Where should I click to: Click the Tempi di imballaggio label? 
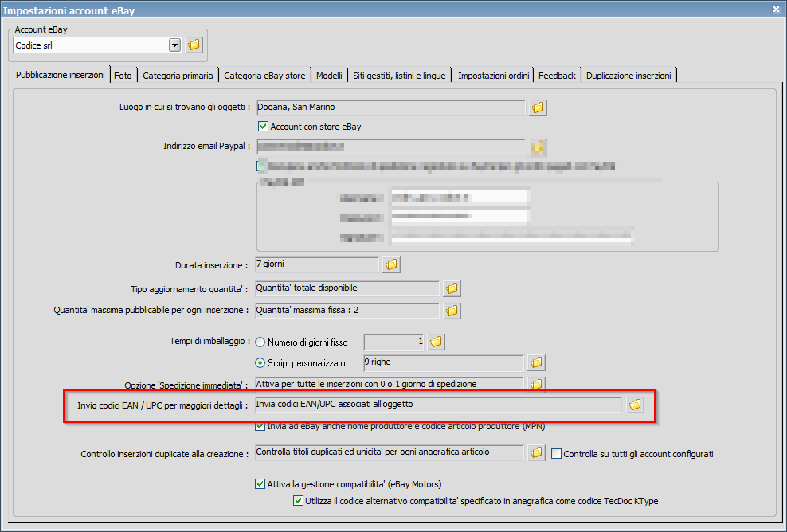click(x=209, y=342)
